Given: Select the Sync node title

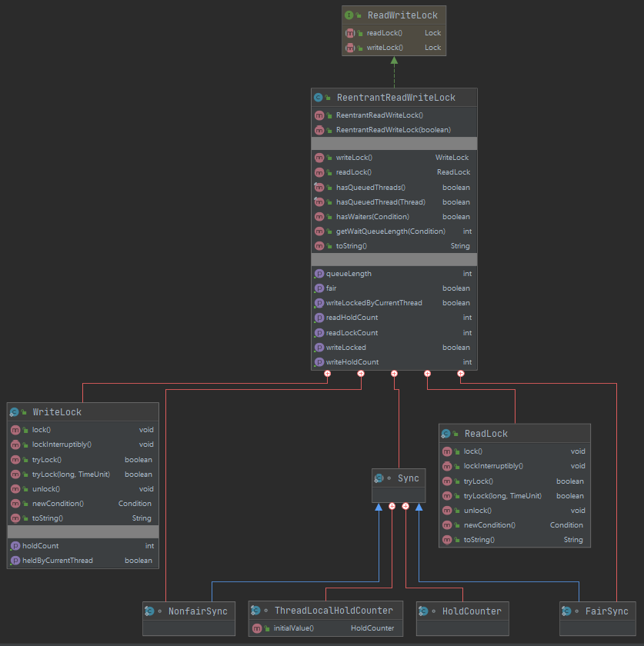Looking at the screenshot, I should coord(408,478).
